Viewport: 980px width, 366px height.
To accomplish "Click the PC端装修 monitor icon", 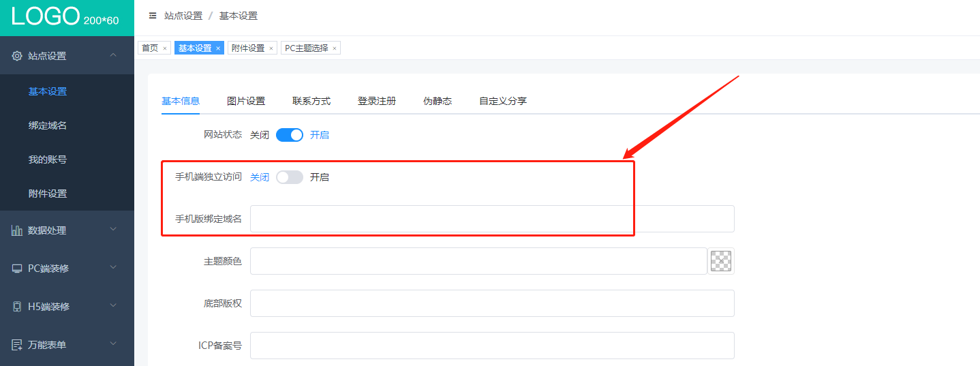I will coord(17,269).
